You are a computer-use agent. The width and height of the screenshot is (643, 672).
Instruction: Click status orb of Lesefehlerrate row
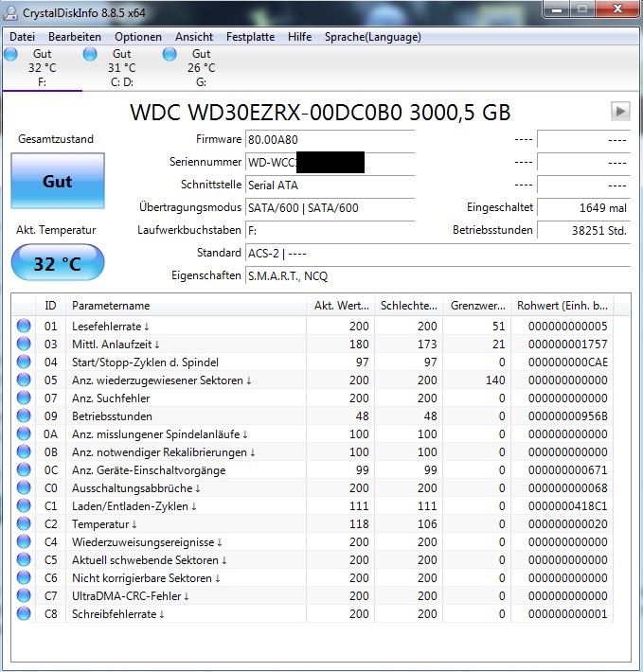tap(24, 326)
